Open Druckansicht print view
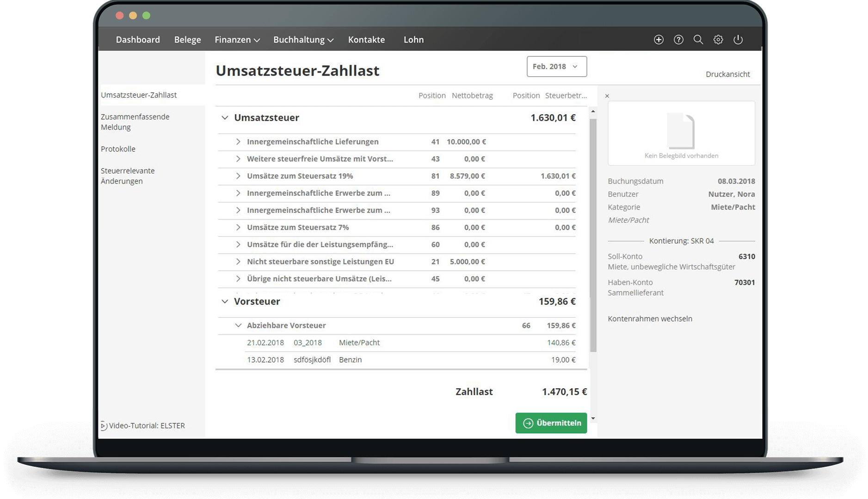This screenshot has height=499, width=868. (727, 74)
